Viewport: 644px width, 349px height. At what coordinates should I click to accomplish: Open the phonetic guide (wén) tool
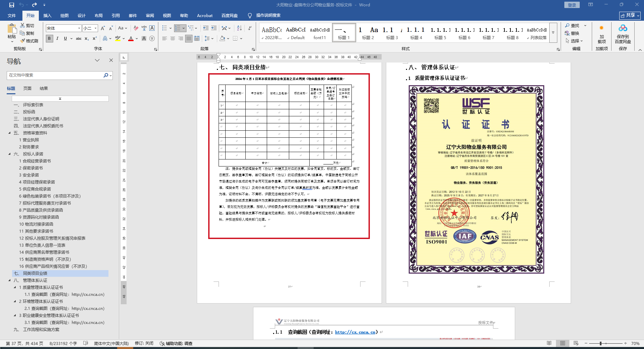144,28
